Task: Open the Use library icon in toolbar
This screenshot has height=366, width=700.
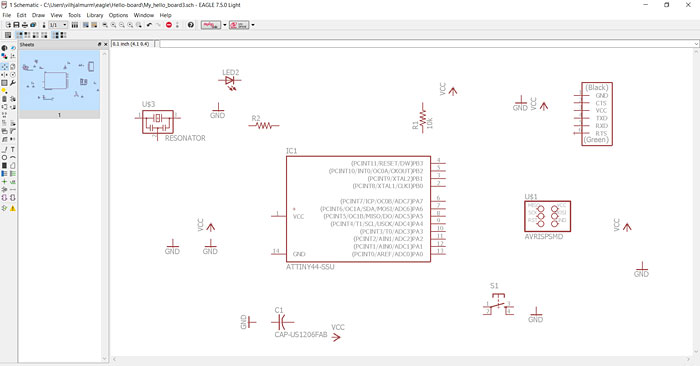Action: (x=75, y=25)
